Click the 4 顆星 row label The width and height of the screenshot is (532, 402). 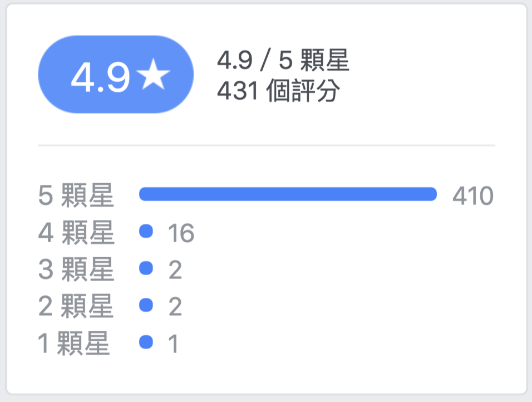pyautogui.click(x=76, y=233)
